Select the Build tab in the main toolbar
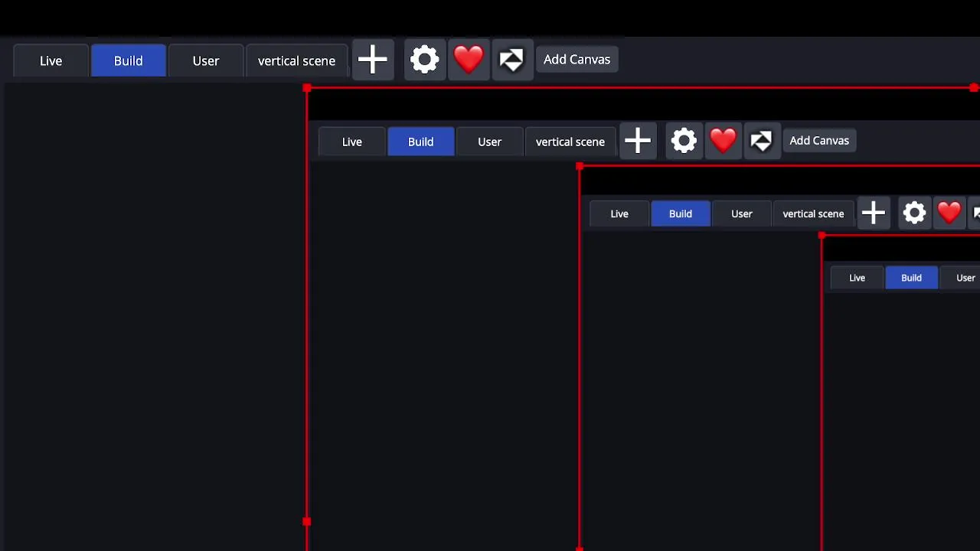This screenshot has width=980, height=551. [128, 60]
